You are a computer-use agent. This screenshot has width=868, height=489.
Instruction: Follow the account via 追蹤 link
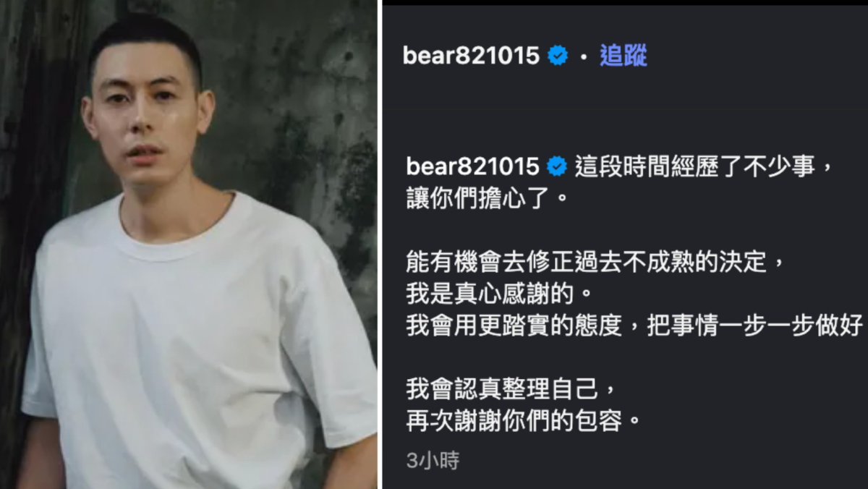623,56
